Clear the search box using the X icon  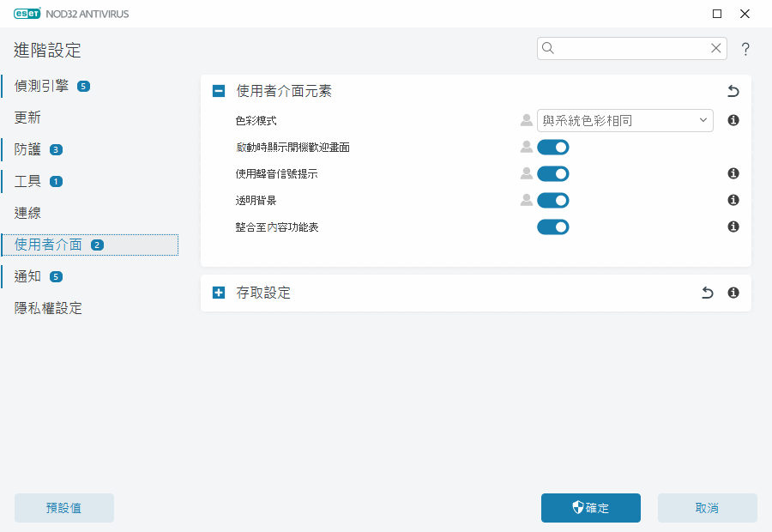click(x=715, y=48)
